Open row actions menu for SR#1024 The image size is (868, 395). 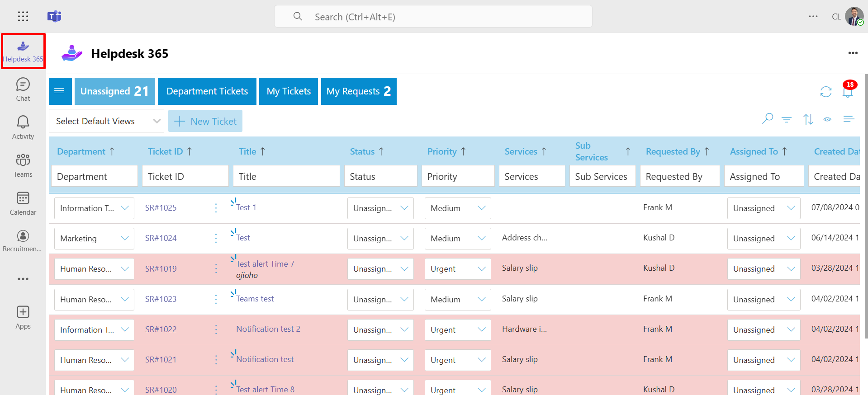tap(216, 238)
